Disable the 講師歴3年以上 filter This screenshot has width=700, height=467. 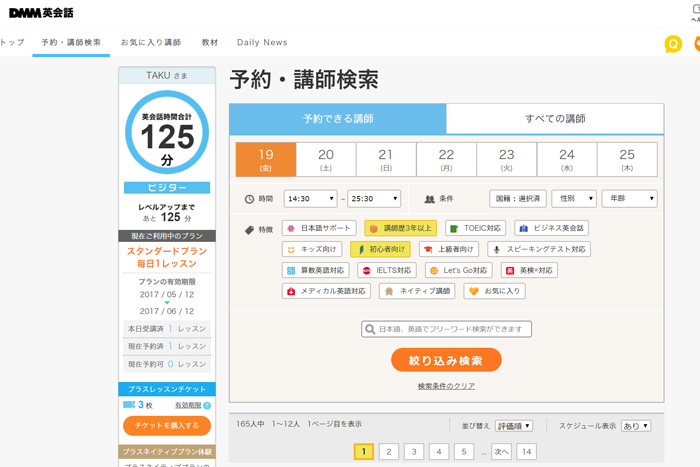(x=400, y=228)
